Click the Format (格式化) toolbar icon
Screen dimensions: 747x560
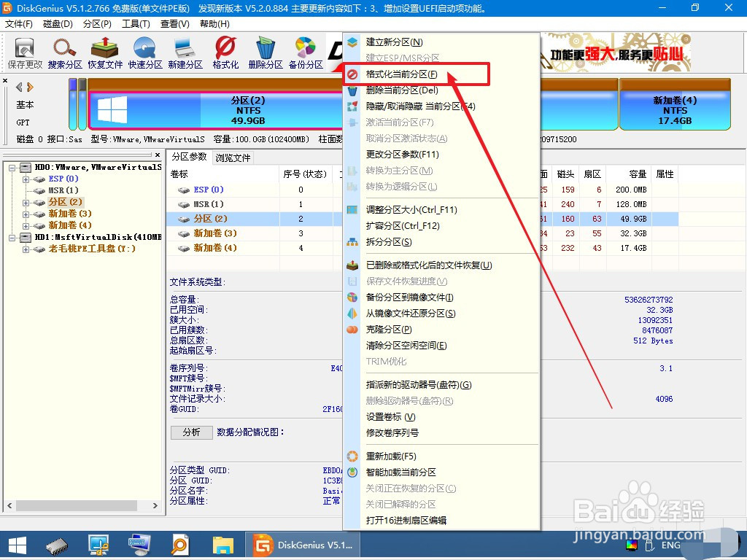point(225,52)
